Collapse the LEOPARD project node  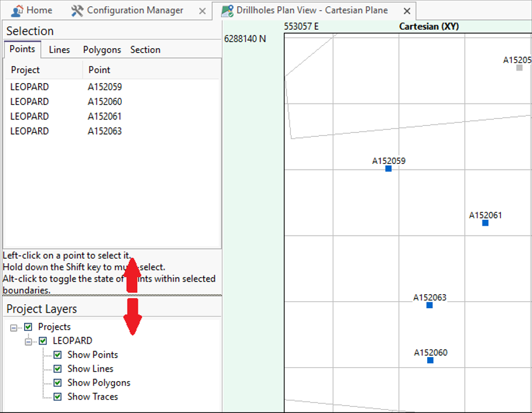pos(28,341)
